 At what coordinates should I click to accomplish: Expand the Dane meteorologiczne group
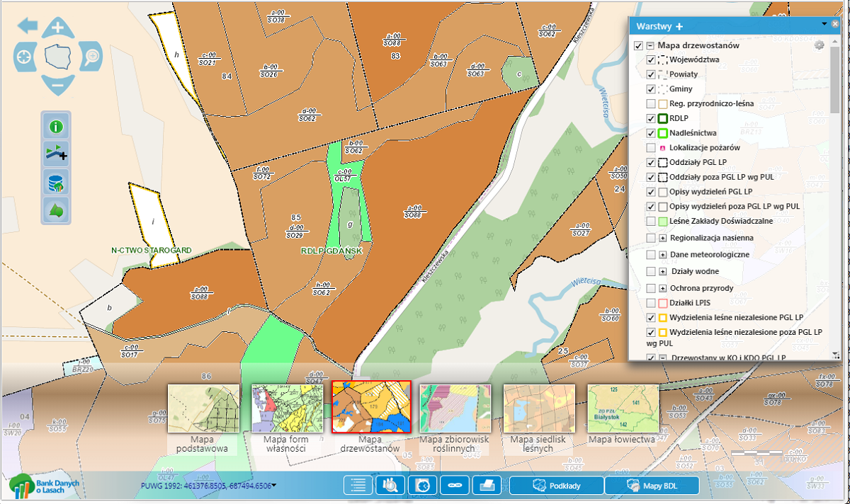(x=663, y=254)
